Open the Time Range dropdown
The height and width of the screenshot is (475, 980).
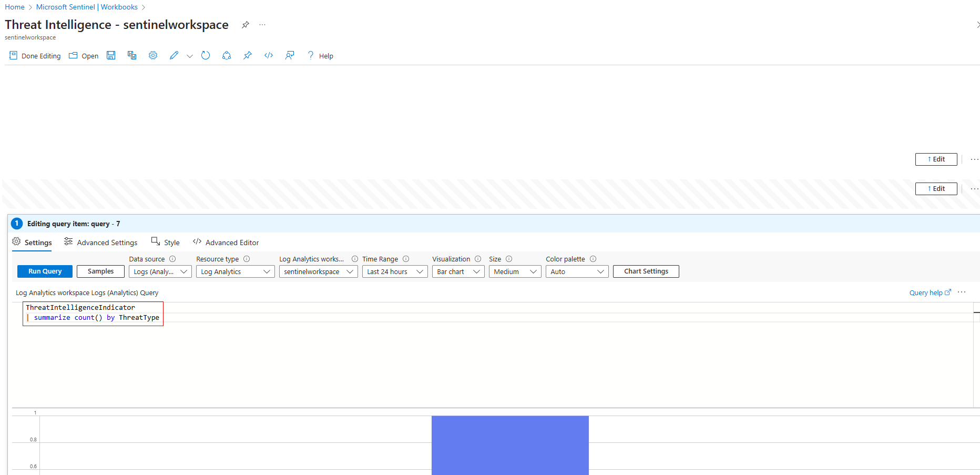(x=394, y=271)
